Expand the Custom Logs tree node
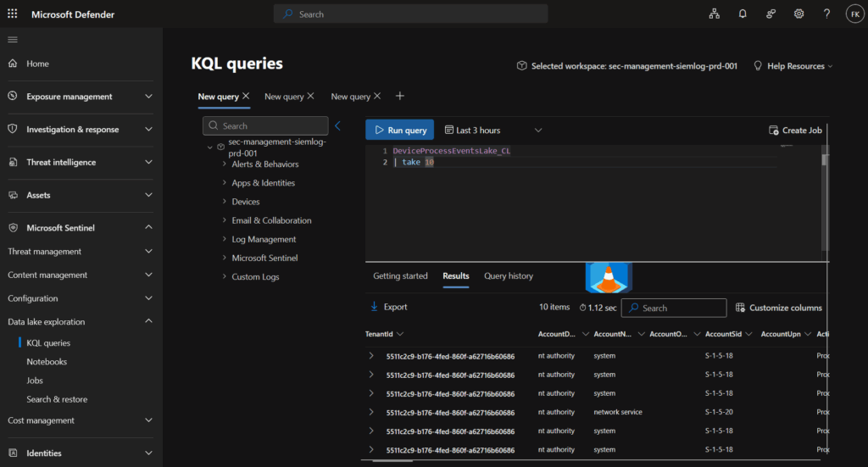Image resolution: width=868 pixels, height=467 pixels. tap(224, 276)
